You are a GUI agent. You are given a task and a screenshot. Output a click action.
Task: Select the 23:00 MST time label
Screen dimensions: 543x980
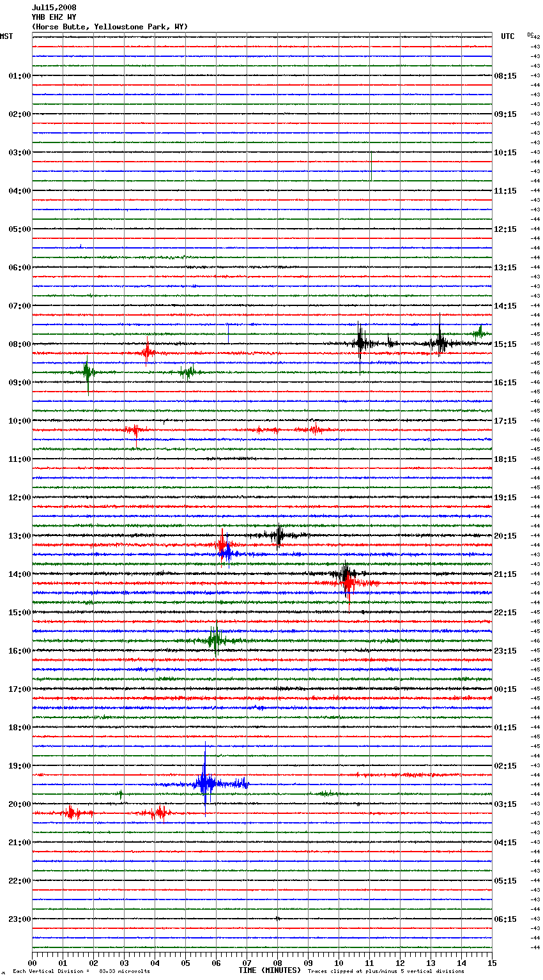(x=20, y=919)
